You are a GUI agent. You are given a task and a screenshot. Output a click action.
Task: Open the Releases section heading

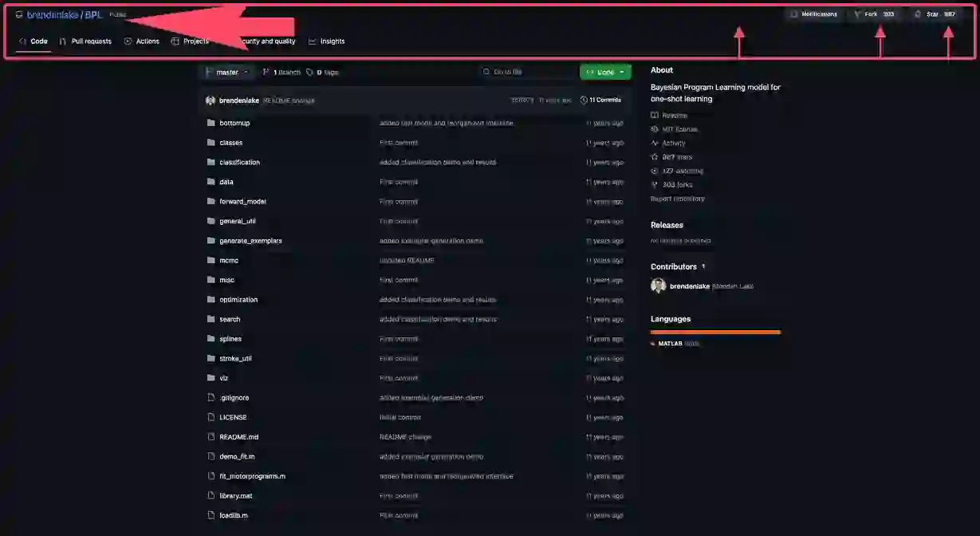click(667, 225)
